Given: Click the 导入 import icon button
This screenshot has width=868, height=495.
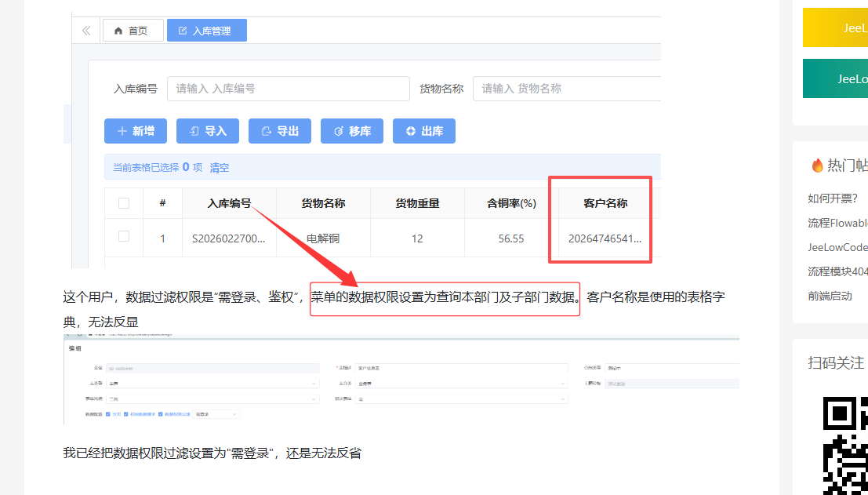Looking at the screenshot, I should 207,131.
